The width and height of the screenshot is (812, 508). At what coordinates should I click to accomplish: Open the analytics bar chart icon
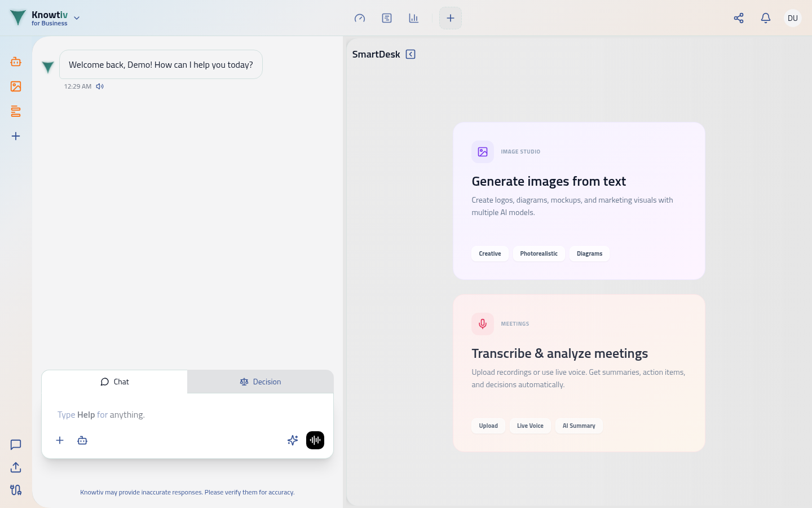pyautogui.click(x=414, y=18)
